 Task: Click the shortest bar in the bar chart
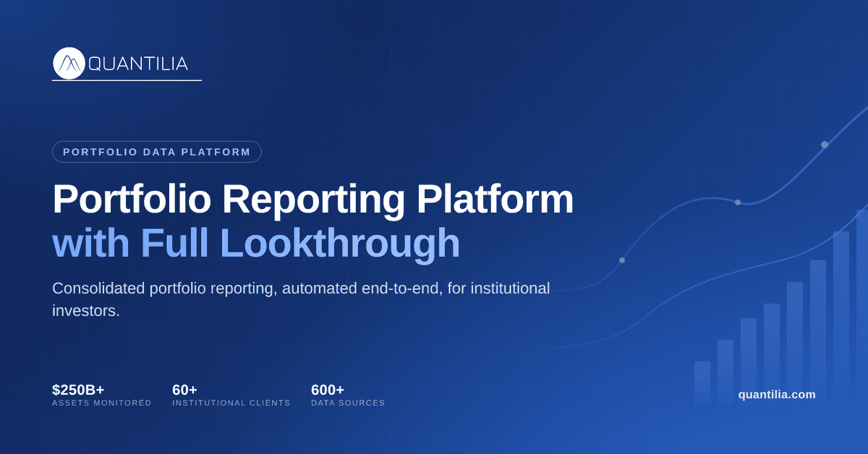702,383
